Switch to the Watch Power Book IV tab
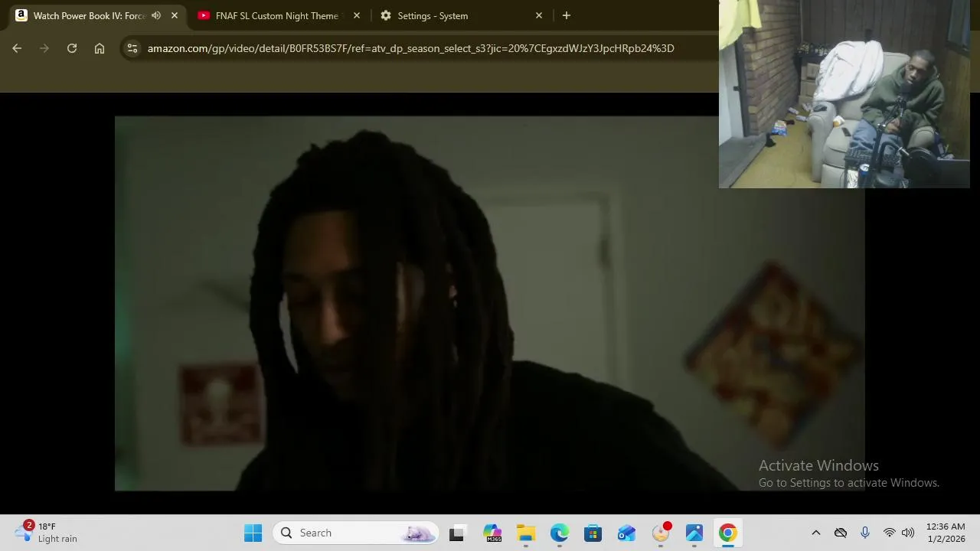This screenshot has height=551, width=980. (x=88, y=15)
